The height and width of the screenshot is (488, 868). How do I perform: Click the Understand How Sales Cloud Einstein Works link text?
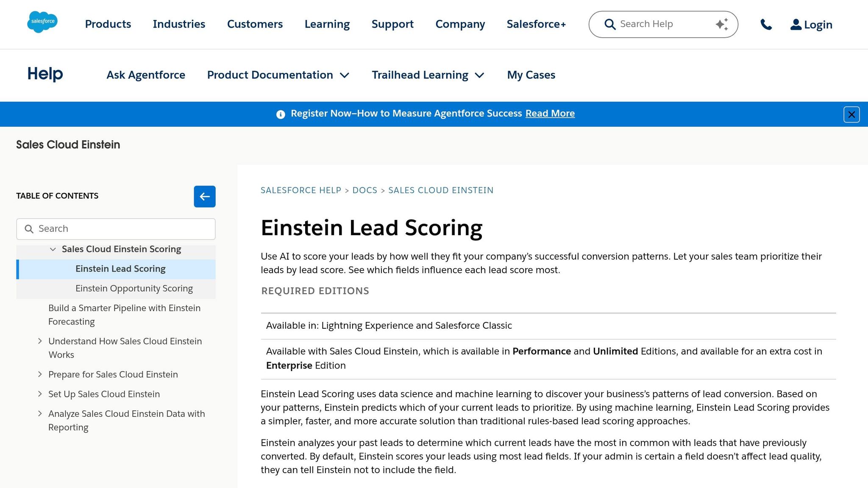pyautogui.click(x=125, y=348)
